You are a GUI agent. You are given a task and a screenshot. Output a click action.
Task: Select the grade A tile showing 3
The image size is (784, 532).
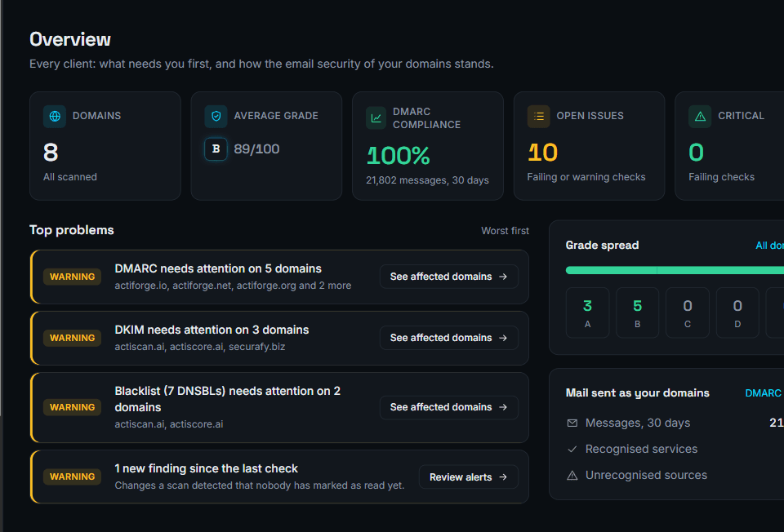[587, 313]
